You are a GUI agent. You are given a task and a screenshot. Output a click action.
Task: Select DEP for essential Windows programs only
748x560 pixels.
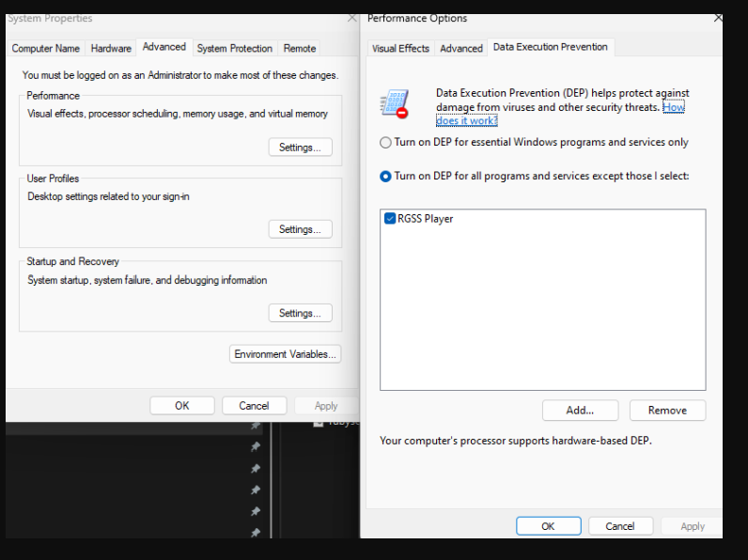[385, 143]
